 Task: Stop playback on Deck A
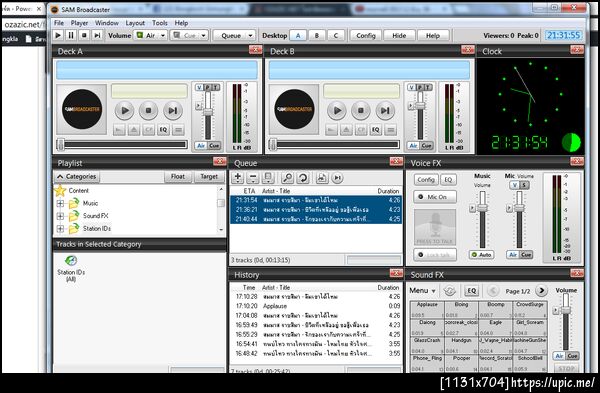148,111
